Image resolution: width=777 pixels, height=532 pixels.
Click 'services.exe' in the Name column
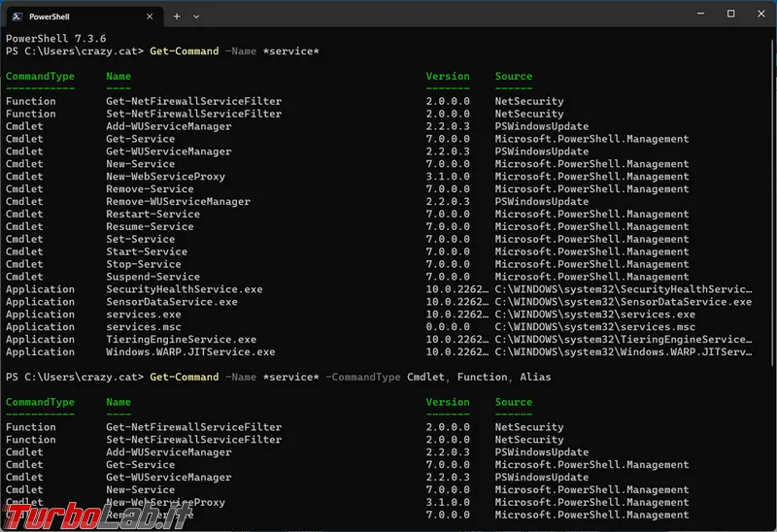[144, 314]
